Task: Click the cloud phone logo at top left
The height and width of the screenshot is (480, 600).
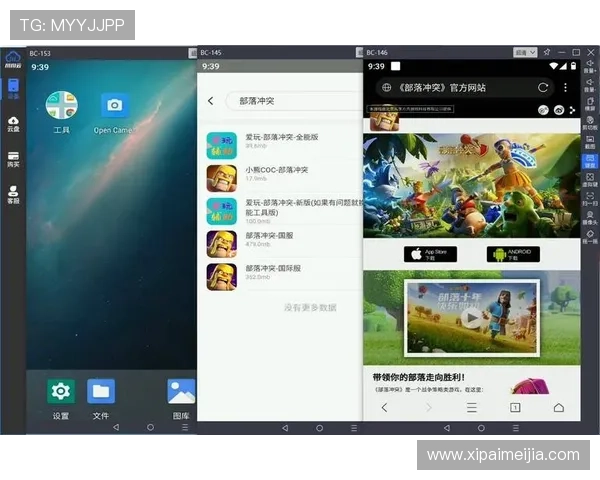Action: (13, 59)
